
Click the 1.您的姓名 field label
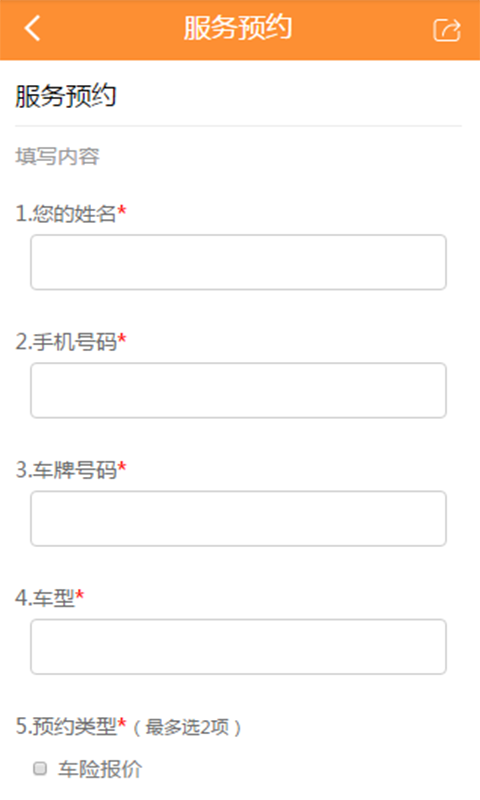pyautogui.click(x=66, y=214)
